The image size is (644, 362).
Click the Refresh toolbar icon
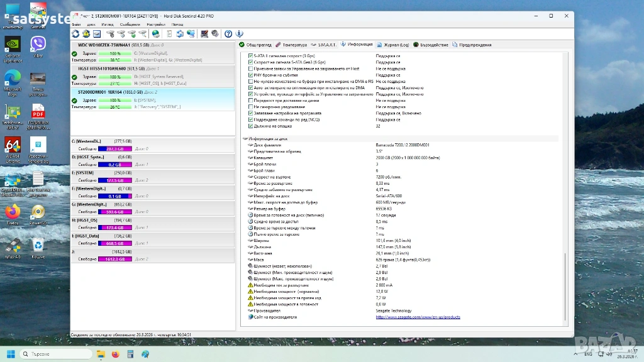(x=76, y=34)
